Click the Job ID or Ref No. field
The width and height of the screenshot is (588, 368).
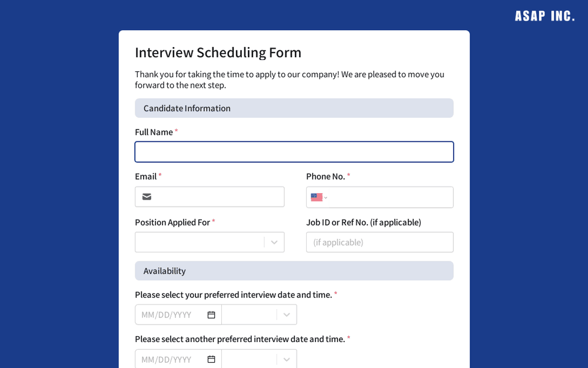(x=380, y=242)
